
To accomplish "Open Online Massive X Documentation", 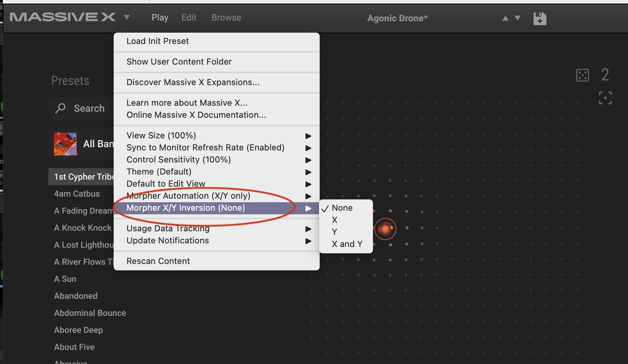I will [217, 115].
